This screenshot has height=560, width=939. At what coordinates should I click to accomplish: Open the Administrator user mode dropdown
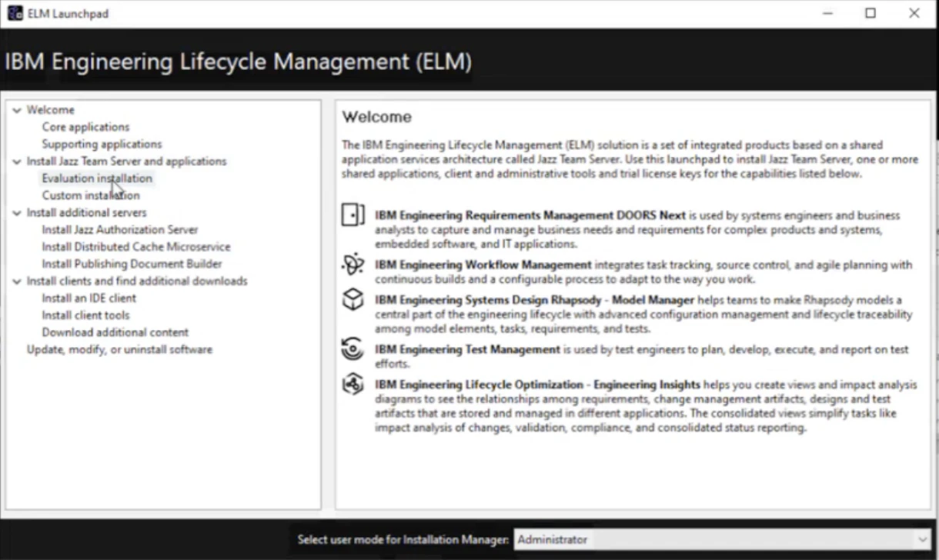click(723, 539)
